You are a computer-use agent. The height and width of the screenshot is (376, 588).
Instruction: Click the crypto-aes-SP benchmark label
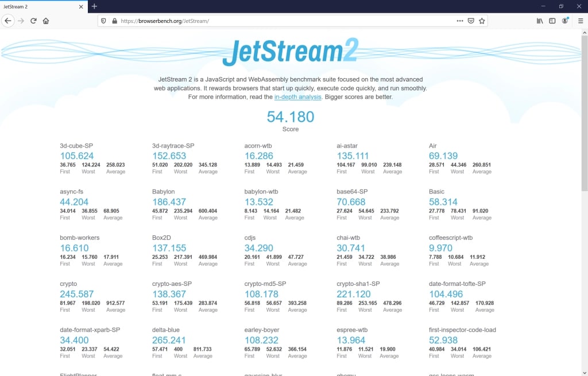pyautogui.click(x=172, y=284)
